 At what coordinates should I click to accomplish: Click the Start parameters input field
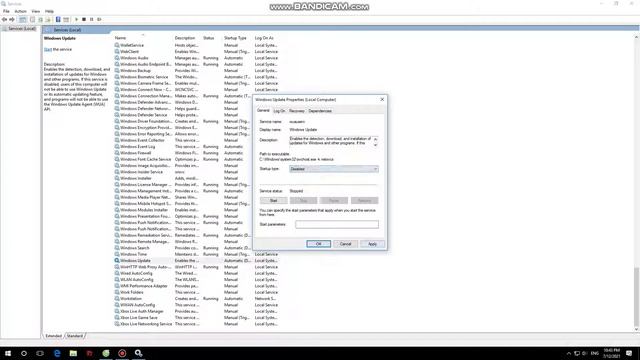(337, 224)
